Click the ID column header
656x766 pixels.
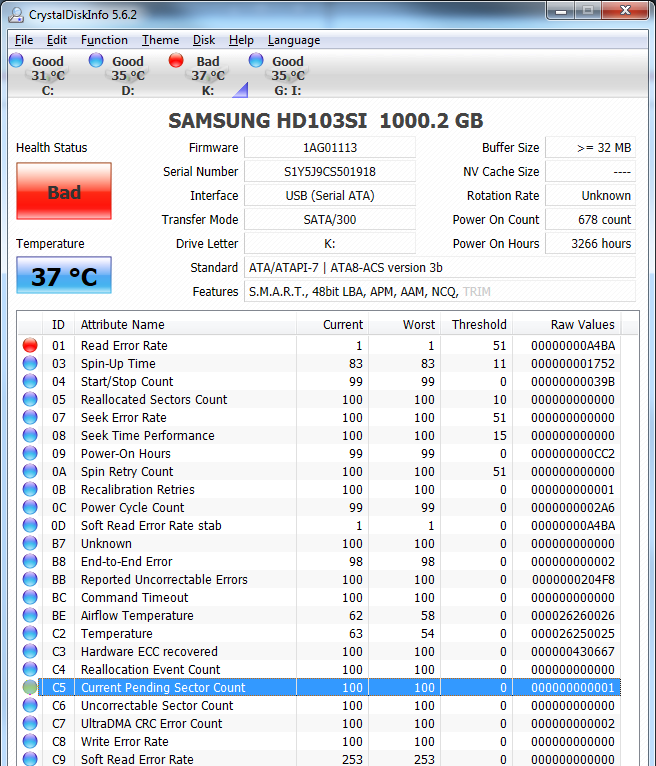click(x=58, y=324)
